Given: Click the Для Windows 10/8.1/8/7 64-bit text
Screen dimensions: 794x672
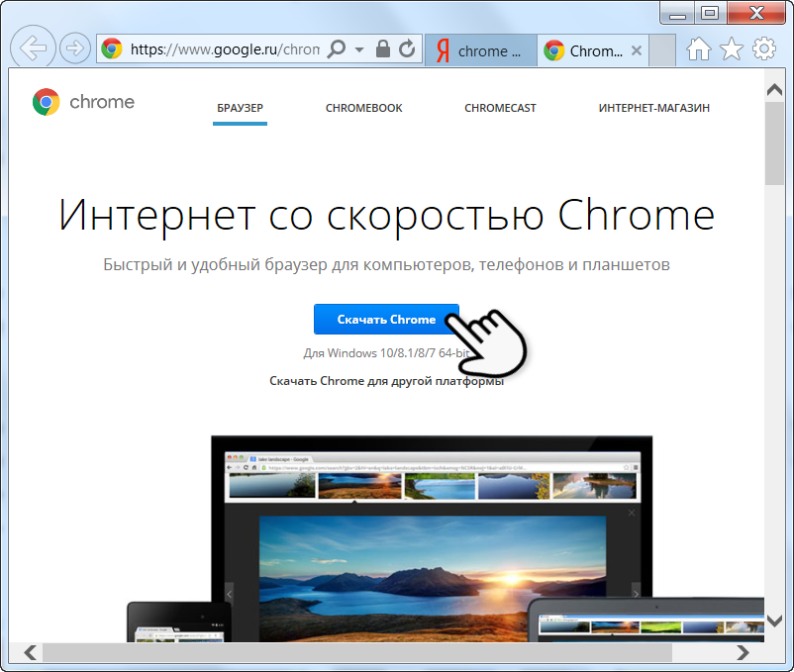Looking at the screenshot, I should click(x=386, y=352).
